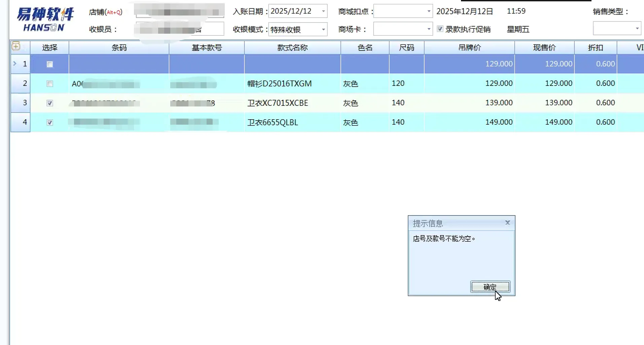
Task: Check the selection box for row 2
Action: (x=50, y=84)
